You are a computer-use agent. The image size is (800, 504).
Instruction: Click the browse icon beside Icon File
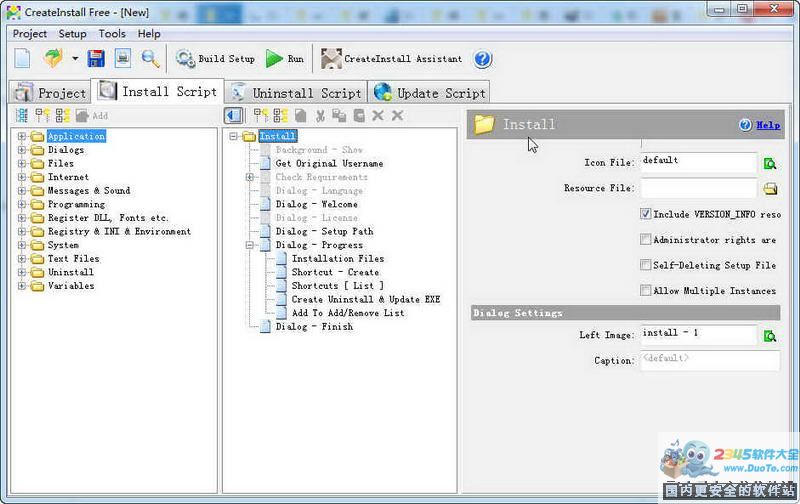(x=770, y=163)
